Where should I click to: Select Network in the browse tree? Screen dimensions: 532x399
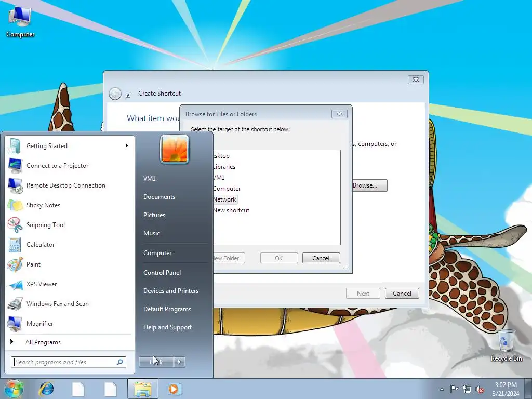click(224, 199)
